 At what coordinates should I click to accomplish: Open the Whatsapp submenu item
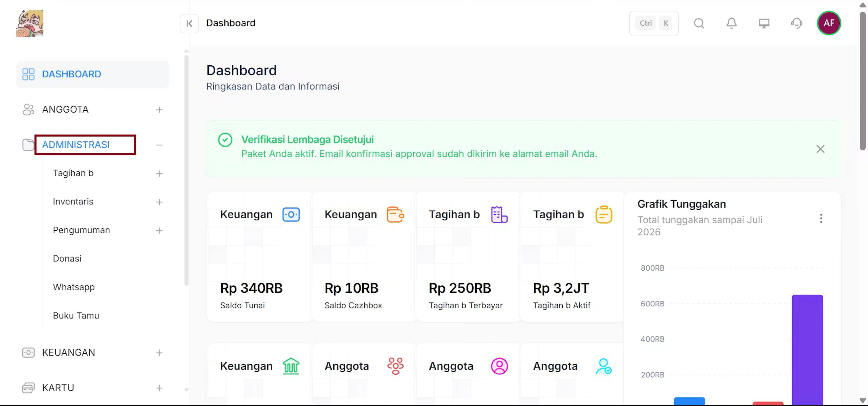click(74, 287)
